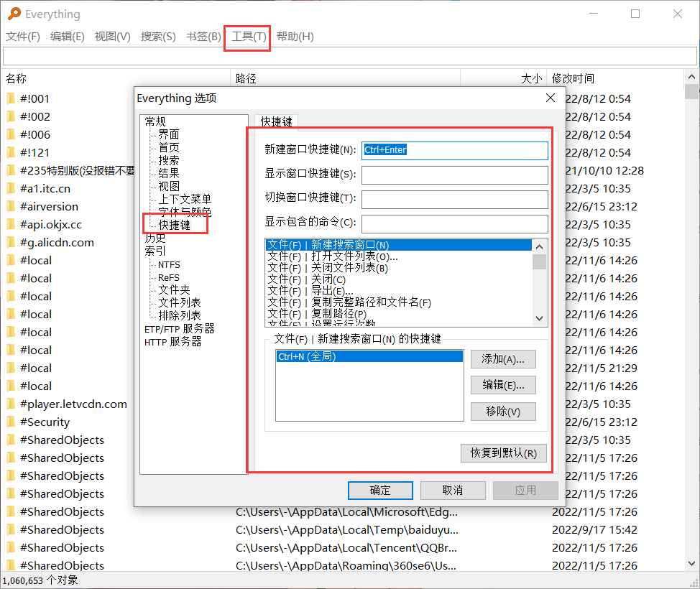Select HTTP 服务器 in the options tree
Viewport: 700px width, 589px height.
(173, 342)
